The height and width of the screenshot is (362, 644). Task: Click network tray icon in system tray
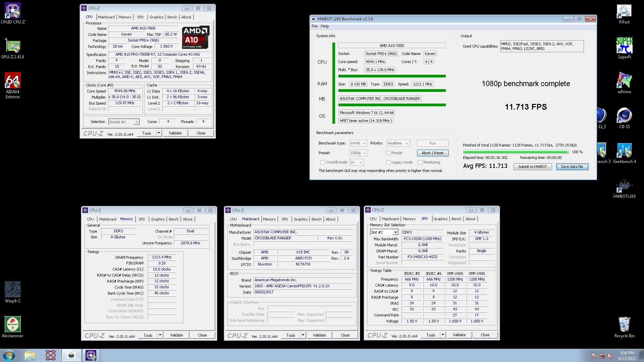coord(602,356)
